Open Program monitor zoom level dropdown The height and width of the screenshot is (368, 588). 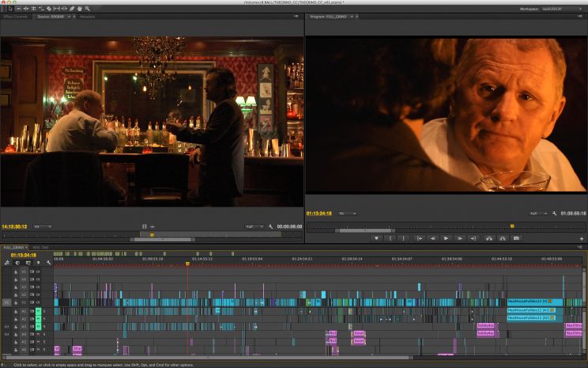[x=347, y=214]
